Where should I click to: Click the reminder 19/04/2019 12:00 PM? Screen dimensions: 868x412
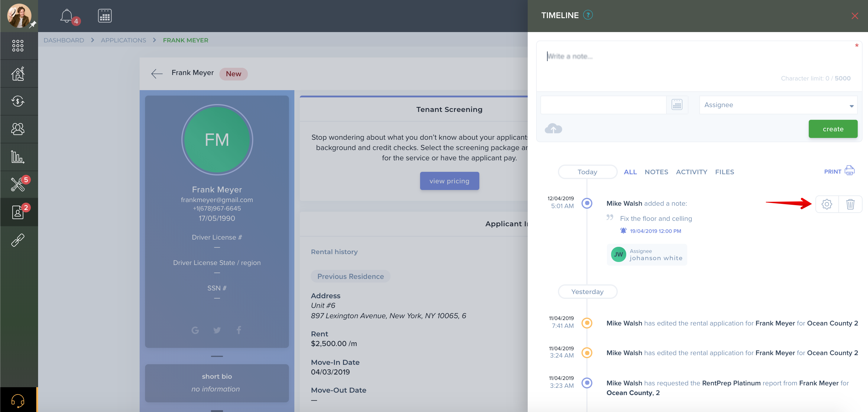655,231
